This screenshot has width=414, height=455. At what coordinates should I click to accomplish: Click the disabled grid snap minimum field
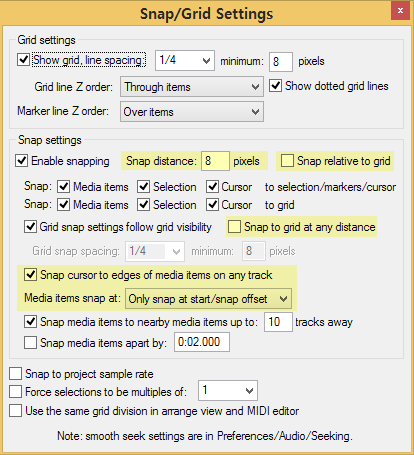tap(254, 251)
